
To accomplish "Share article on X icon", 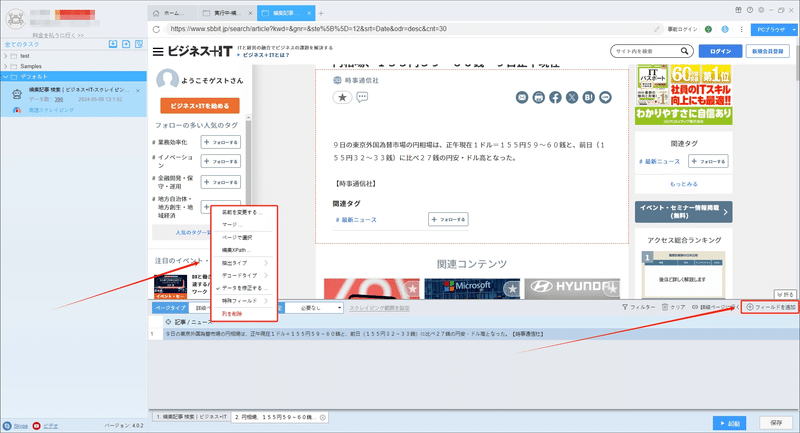I will [x=572, y=97].
